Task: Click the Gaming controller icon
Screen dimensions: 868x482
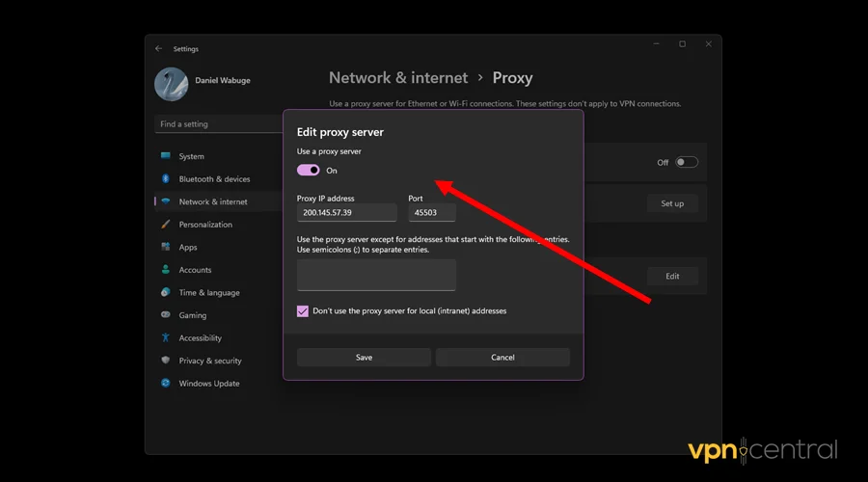Action: (166, 315)
